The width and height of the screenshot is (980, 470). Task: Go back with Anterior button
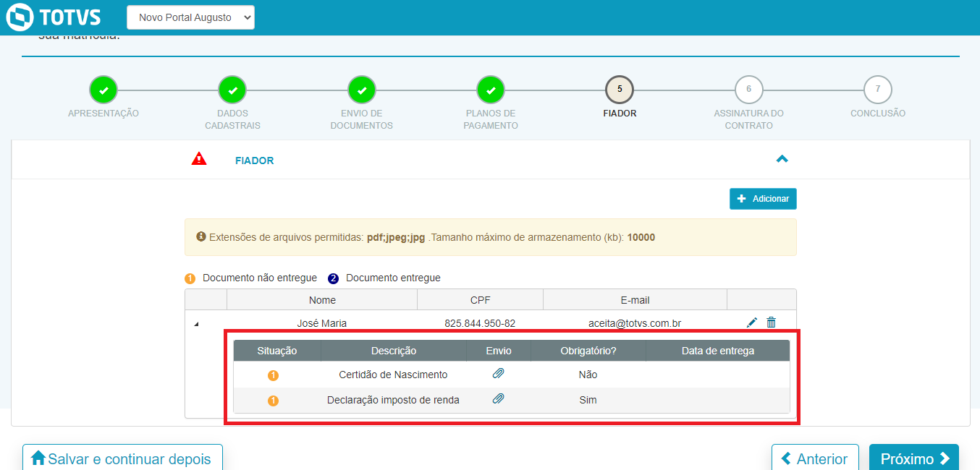click(x=815, y=458)
